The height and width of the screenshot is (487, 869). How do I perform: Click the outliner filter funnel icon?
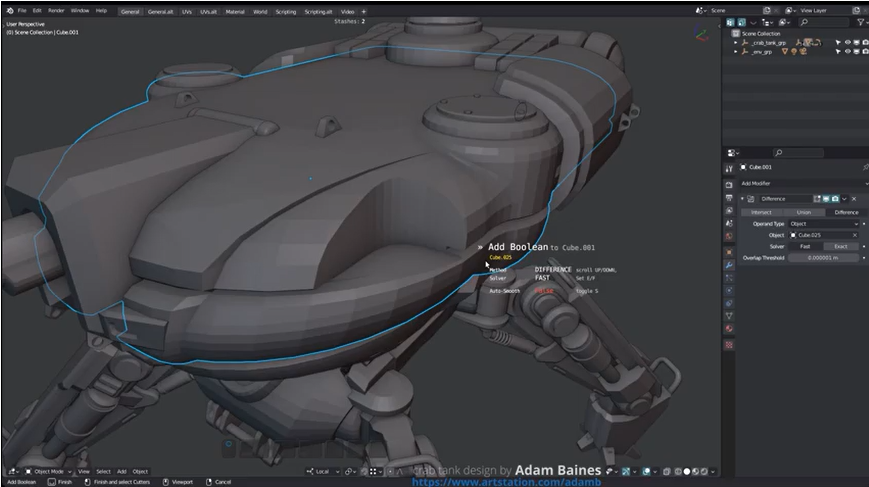tap(860, 22)
